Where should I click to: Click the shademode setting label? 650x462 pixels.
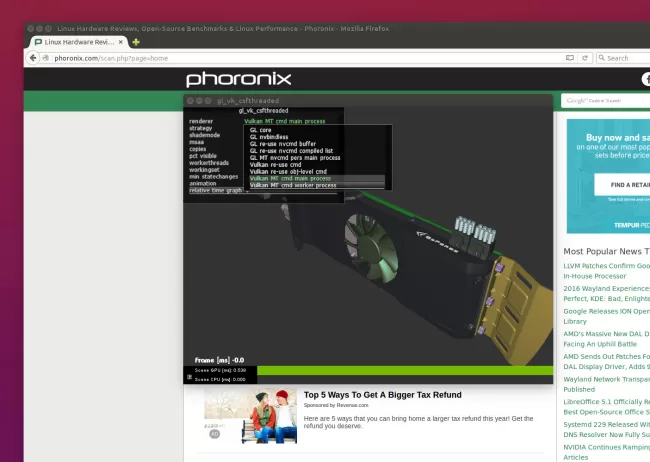tap(205, 135)
